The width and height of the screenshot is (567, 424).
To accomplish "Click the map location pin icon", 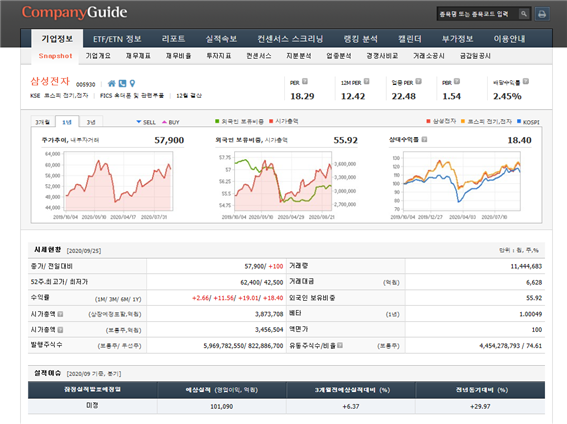I will [132, 83].
